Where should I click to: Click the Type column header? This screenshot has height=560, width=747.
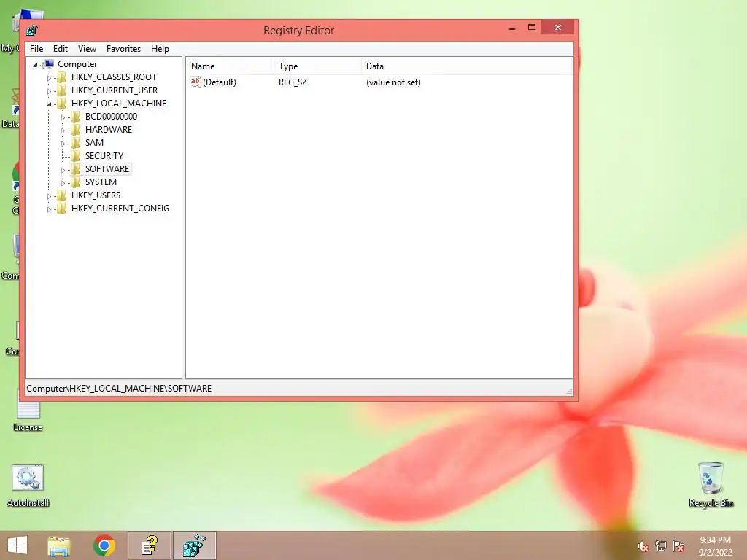(317, 66)
